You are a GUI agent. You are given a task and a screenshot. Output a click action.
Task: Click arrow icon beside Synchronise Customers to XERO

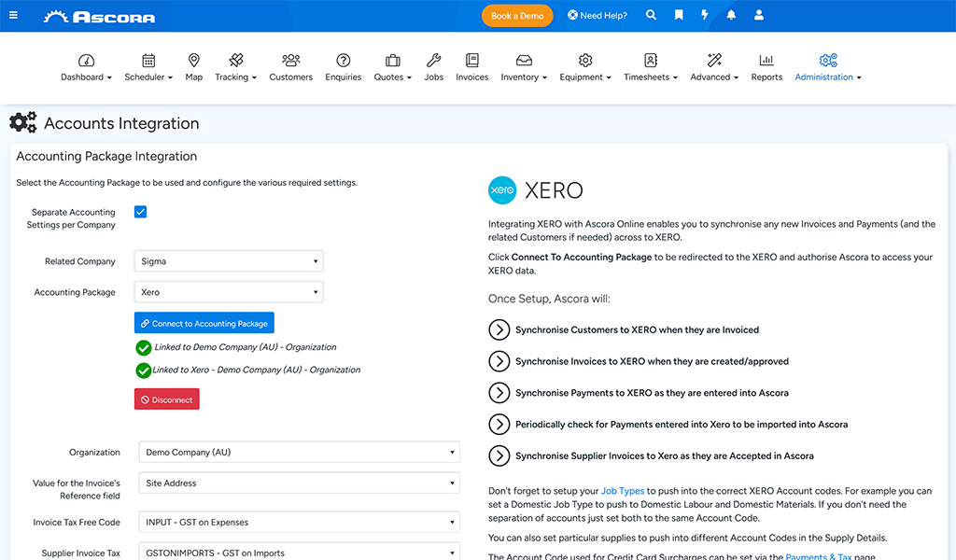tap(499, 329)
